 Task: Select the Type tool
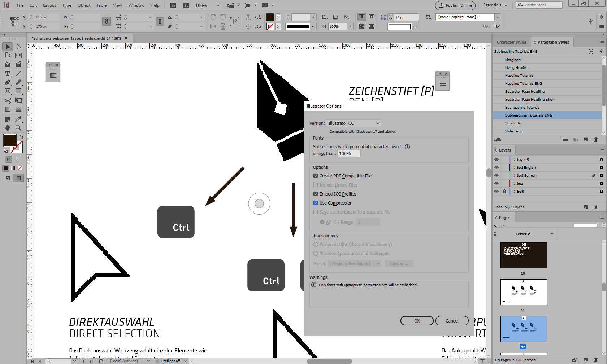click(x=8, y=74)
